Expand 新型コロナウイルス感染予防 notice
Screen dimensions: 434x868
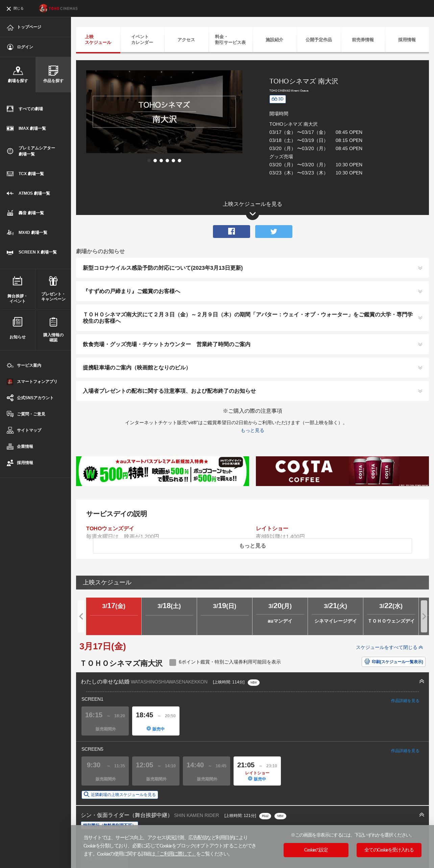click(x=252, y=268)
